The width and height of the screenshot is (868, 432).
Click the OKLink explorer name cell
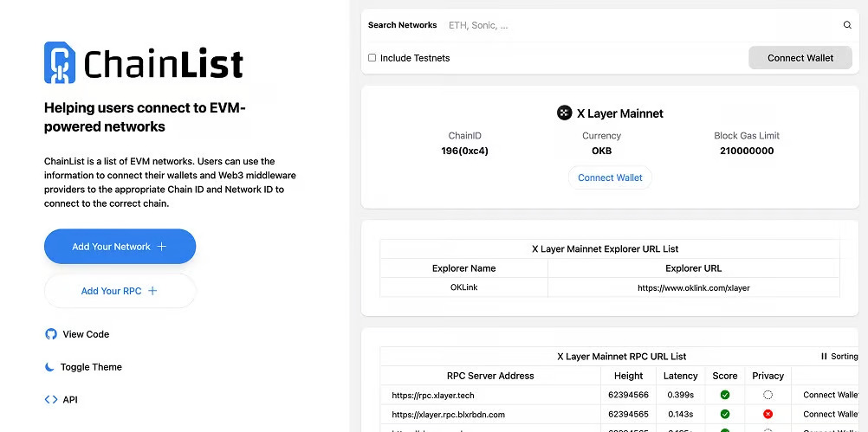coord(464,287)
